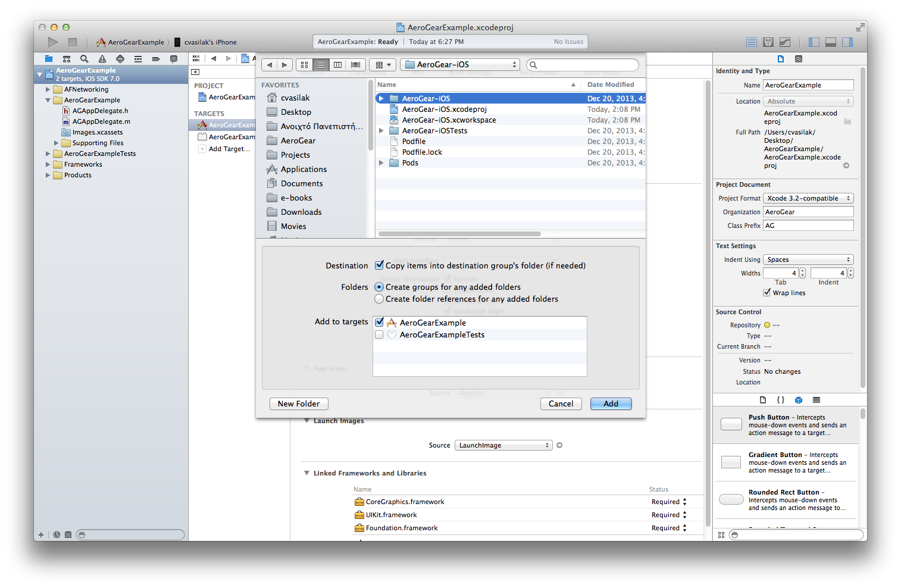Switch to the Assistant editor tuxedo icon
The image size is (901, 588).
click(768, 42)
